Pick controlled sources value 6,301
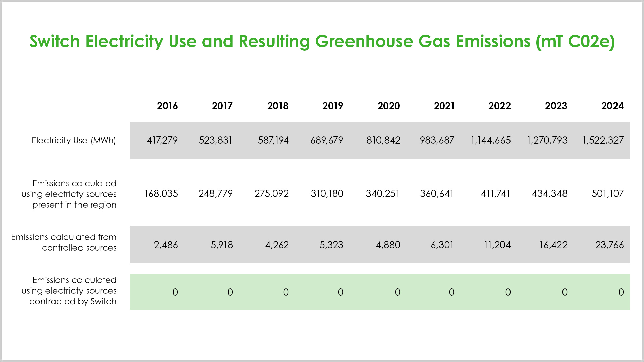The height and width of the screenshot is (362, 644). click(442, 245)
